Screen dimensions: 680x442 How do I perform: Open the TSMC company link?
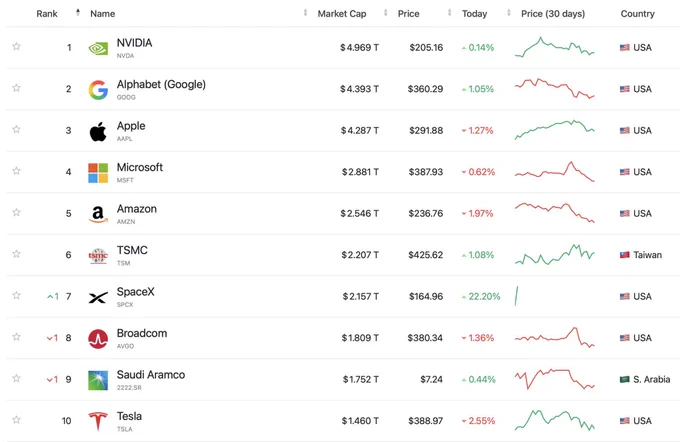coord(132,250)
